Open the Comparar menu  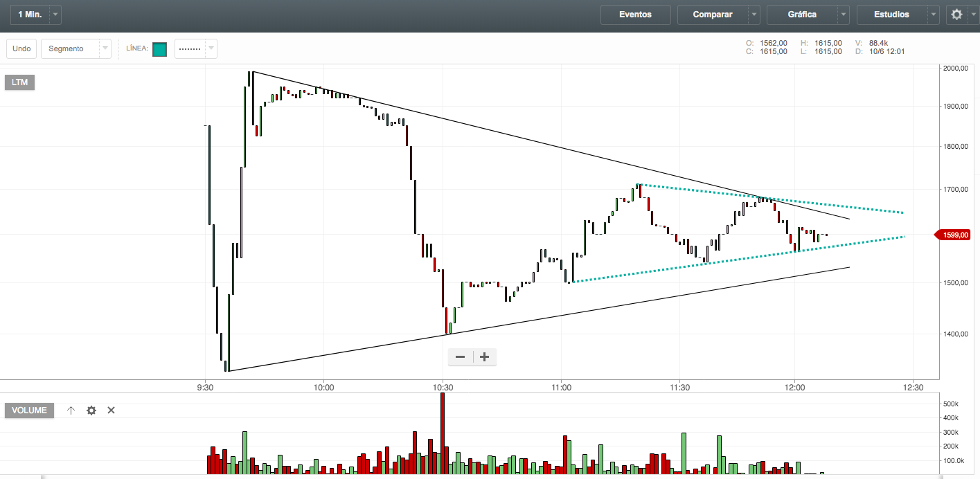713,15
